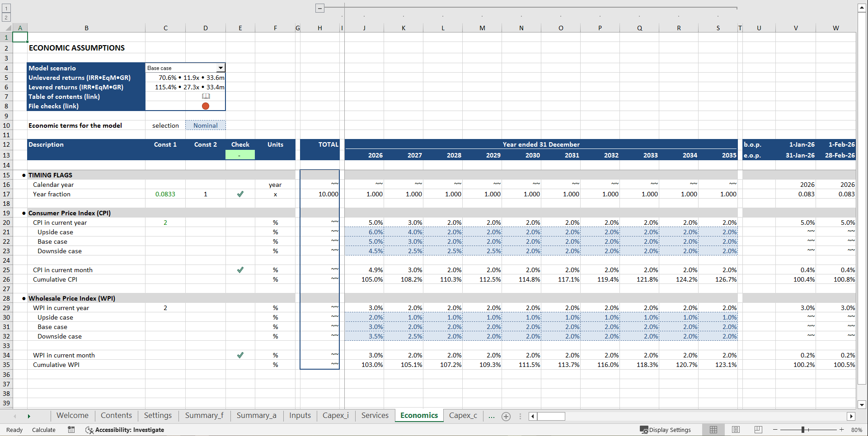868x436 pixels.
Task: Open the Services sheet tab
Action: pos(374,415)
